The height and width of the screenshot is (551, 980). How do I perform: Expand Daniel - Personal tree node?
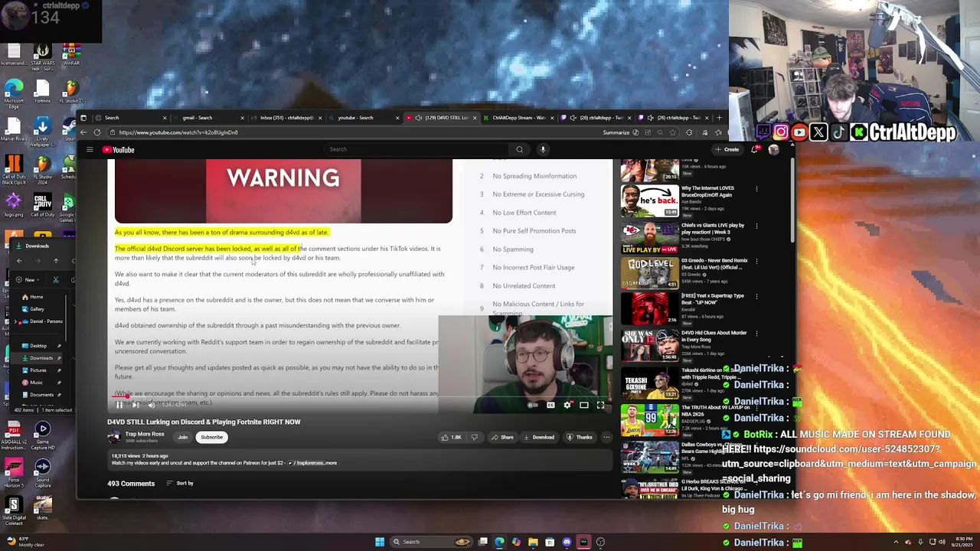(x=17, y=321)
